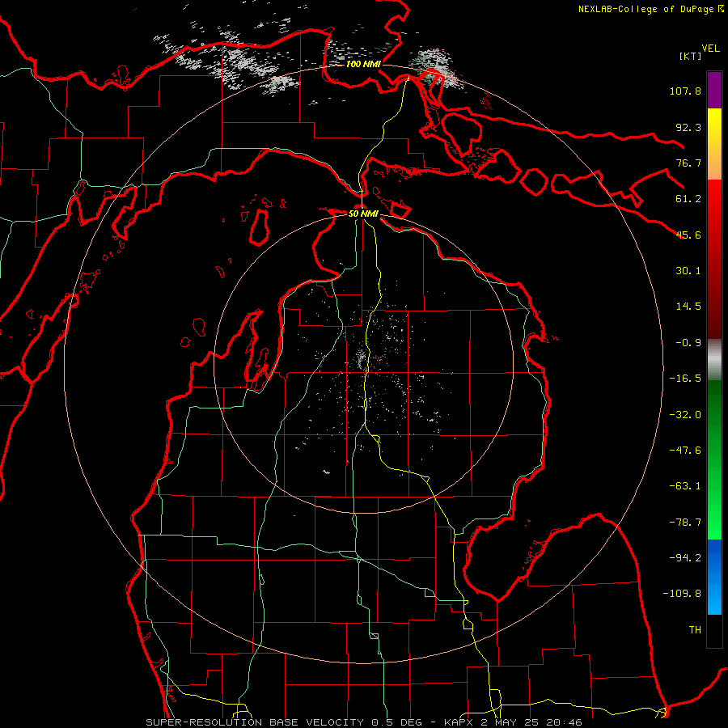Click the TH legend label
Screen dimensions: 728x728
click(x=695, y=630)
